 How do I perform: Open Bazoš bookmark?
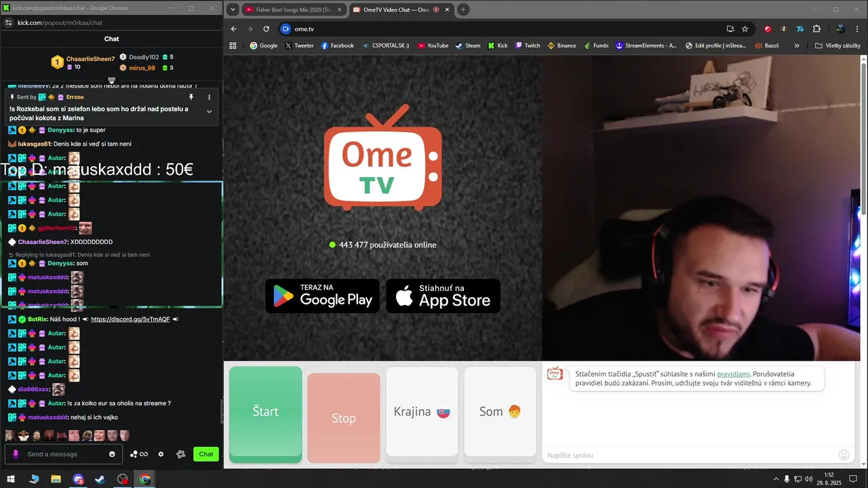point(766,45)
